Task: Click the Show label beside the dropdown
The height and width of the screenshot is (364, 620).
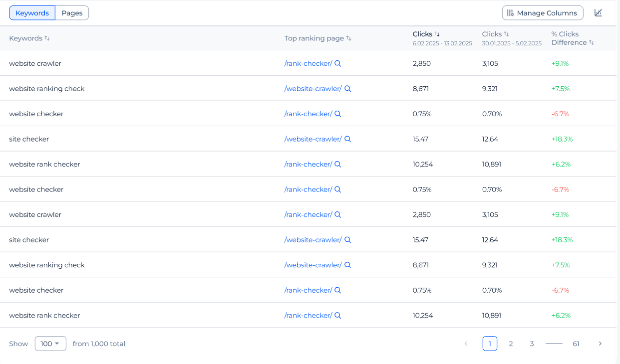Action: click(x=18, y=344)
